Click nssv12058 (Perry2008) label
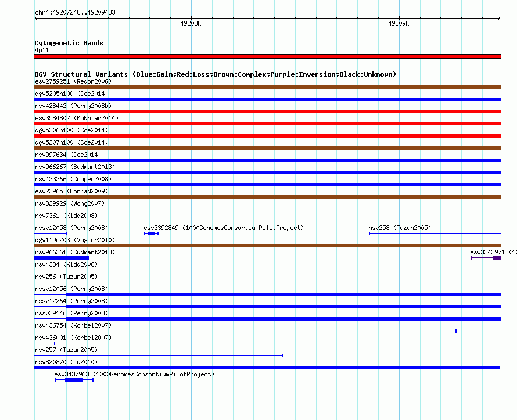Screen dimensions: 517x420 (x=71, y=228)
